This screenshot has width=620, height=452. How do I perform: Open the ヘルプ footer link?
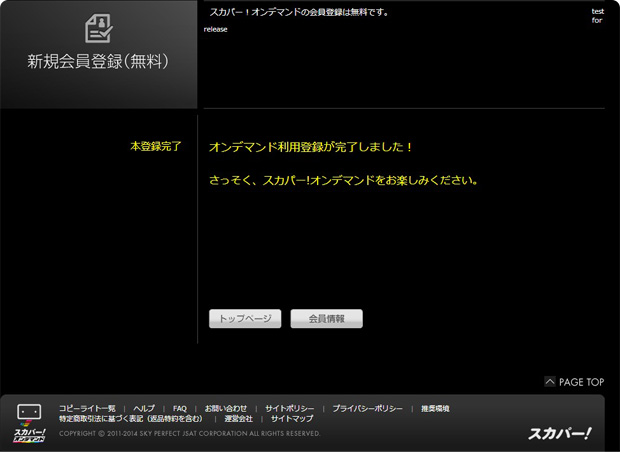[x=144, y=409]
